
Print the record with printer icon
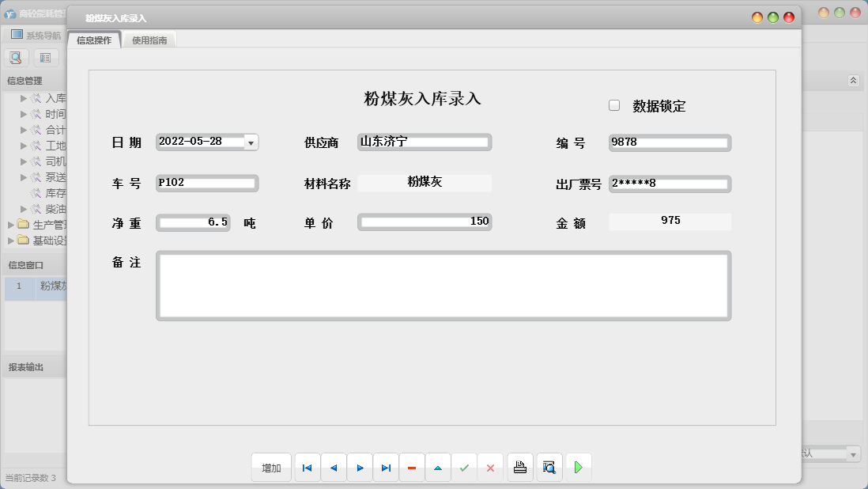pos(519,468)
